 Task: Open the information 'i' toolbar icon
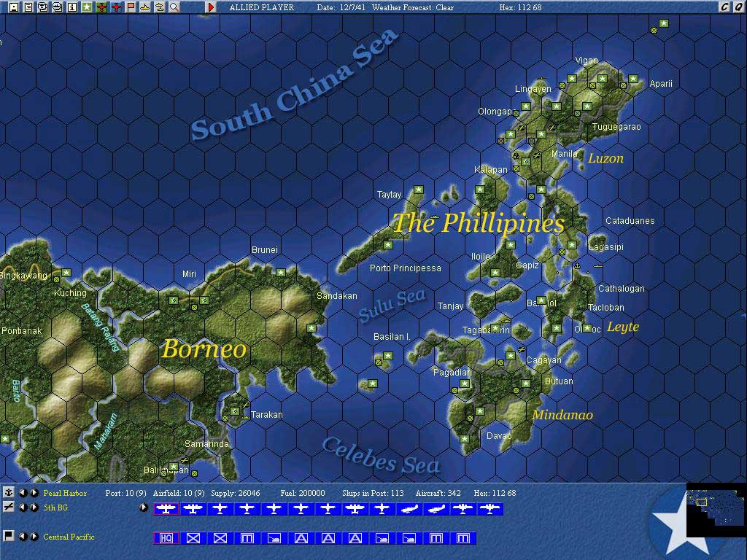pos(72,7)
